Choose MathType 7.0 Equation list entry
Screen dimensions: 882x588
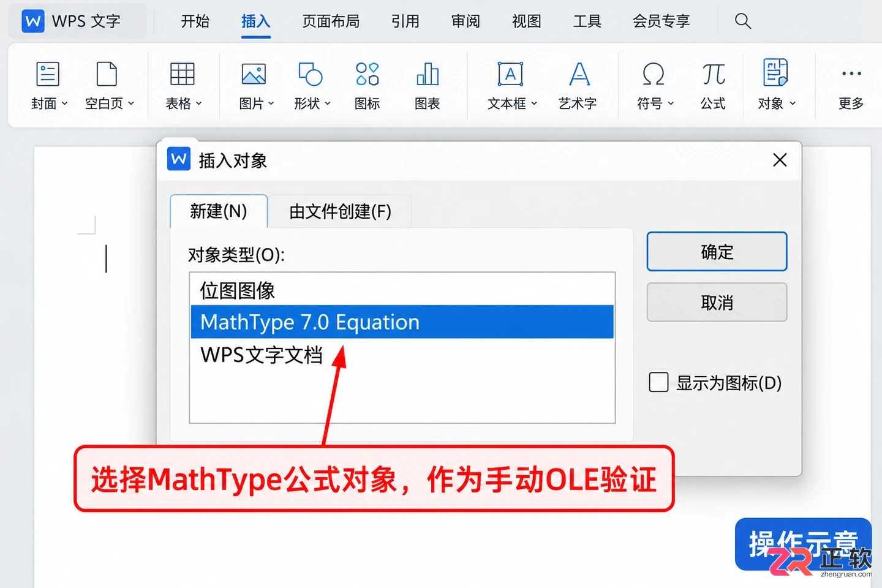click(x=402, y=322)
